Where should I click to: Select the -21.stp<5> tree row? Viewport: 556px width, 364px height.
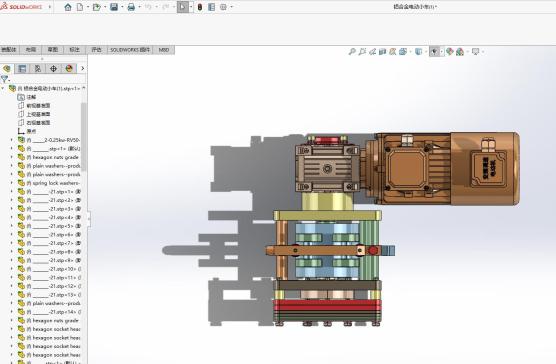point(49,226)
